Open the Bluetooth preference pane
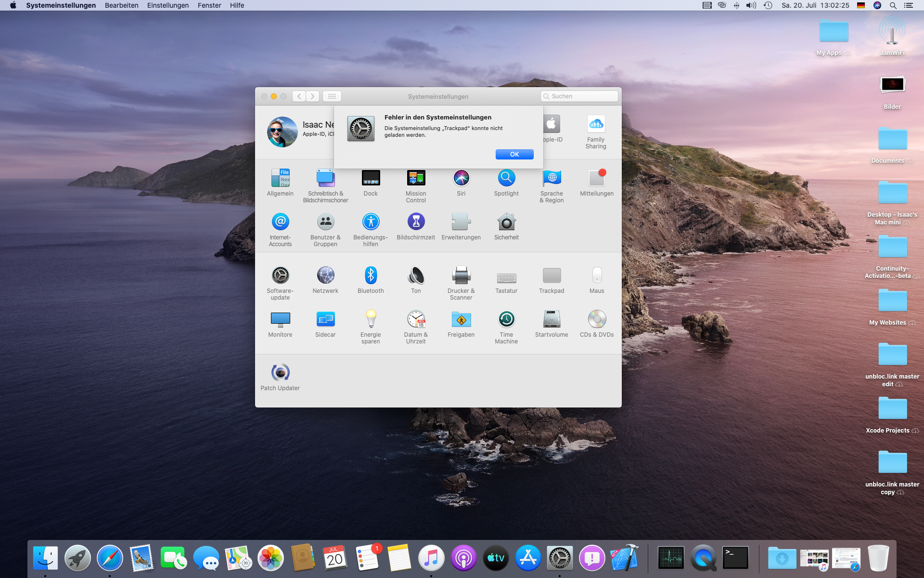The height and width of the screenshot is (578, 924). click(371, 276)
